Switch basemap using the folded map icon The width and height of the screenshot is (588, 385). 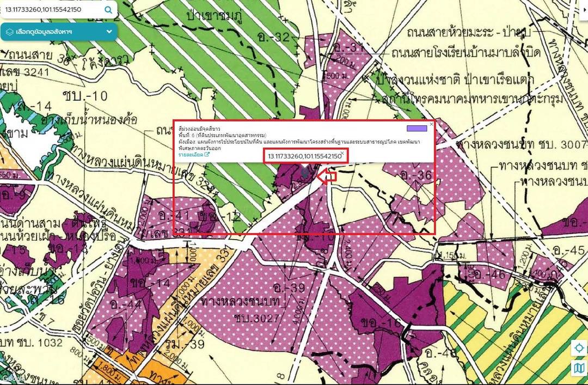click(579, 368)
